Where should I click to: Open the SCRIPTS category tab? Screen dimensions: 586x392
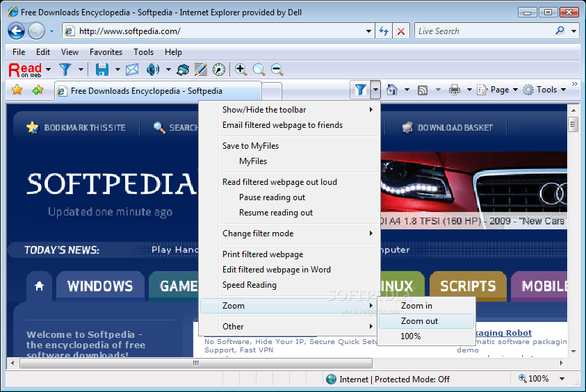[468, 286]
